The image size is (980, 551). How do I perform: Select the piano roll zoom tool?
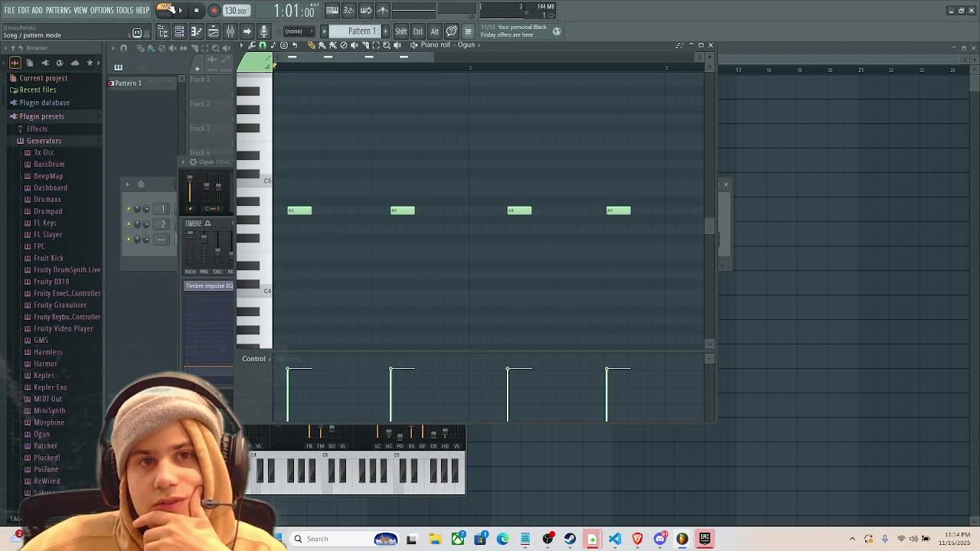click(386, 45)
